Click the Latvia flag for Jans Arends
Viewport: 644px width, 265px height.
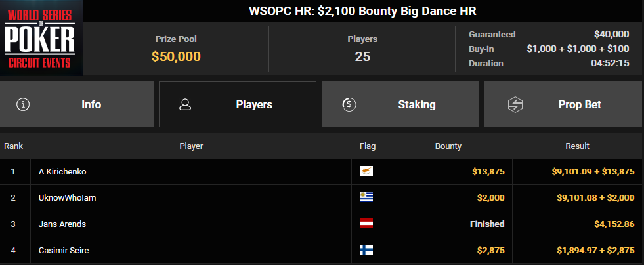[x=366, y=224]
